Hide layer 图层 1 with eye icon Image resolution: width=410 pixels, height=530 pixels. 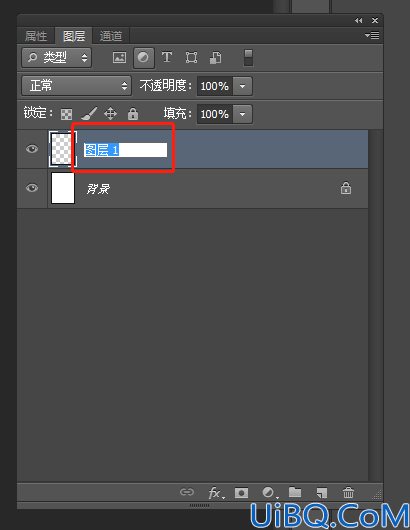coord(32,149)
